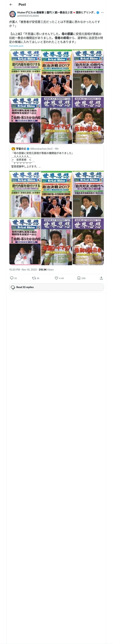
Task: Click the 宇宙の父 quoted author avatar
Action: pyautogui.click(x=13, y=149)
